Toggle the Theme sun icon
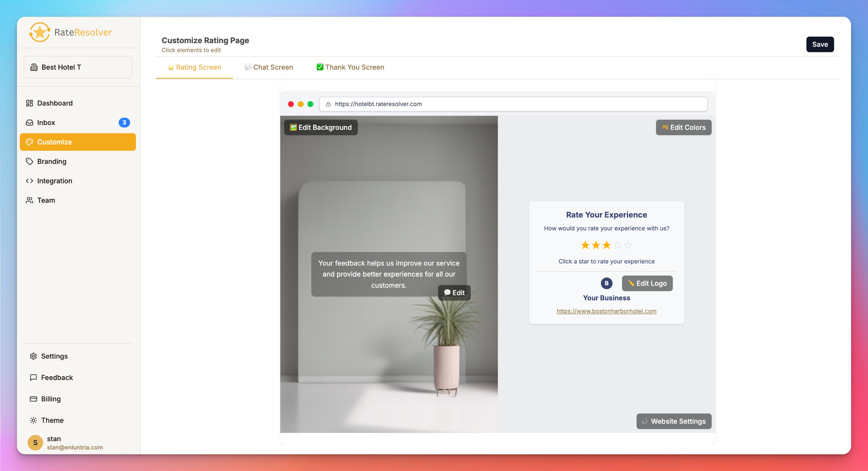The height and width of the screenshot is (471, 868). coord(33,420)
